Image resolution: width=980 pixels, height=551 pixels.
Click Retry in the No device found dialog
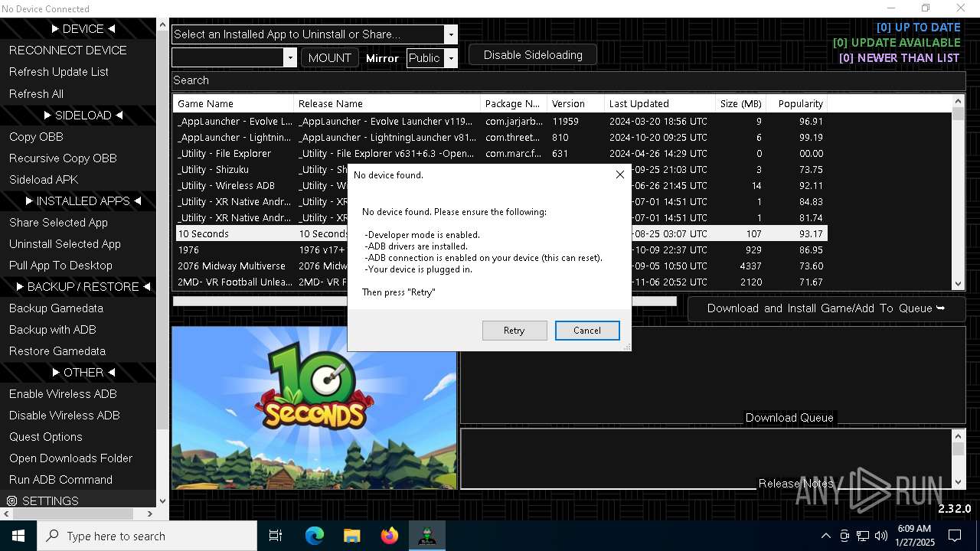pyautogui.click(x=514, y=331)
